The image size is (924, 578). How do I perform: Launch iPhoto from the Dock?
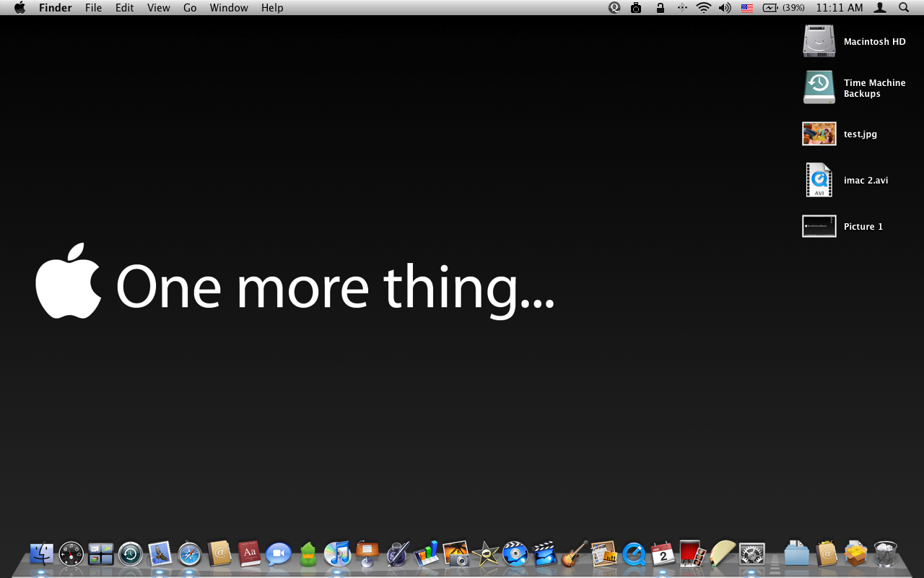click(456, 554)
